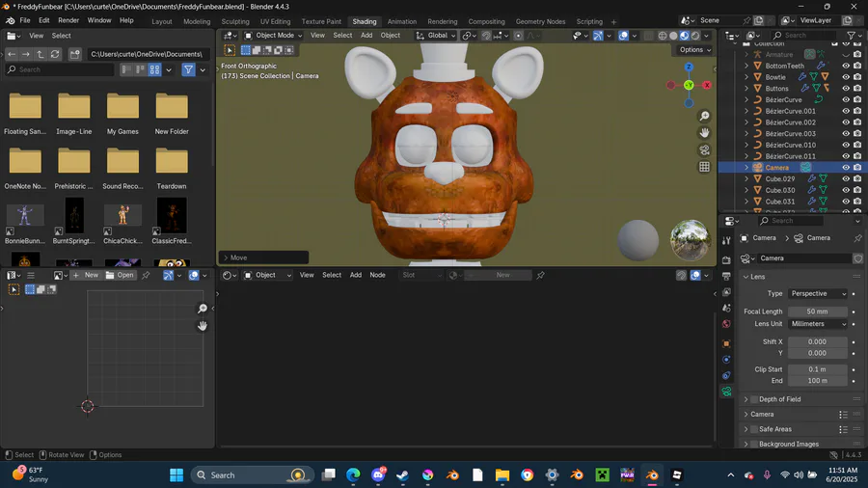Expand Armature in outliner
The width and height of the screenshot is (868, 488).
(746, 54)
